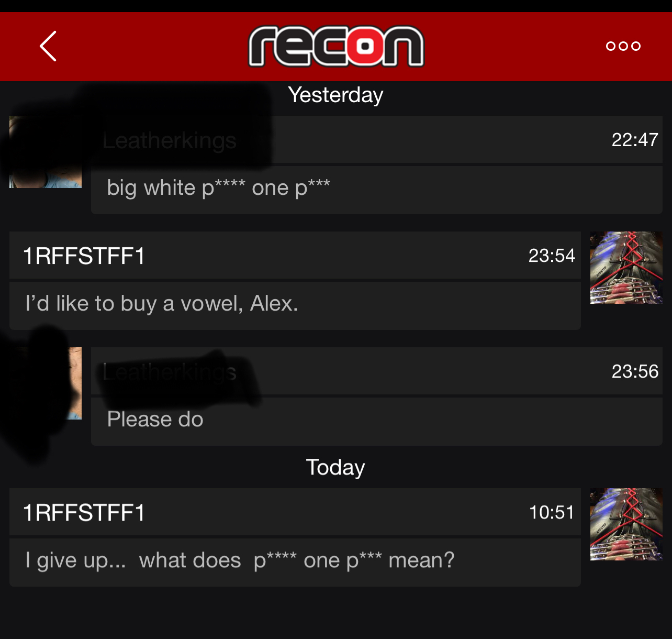
Task: Tap the sender name header at 23:56
Action: pos(377,371)
